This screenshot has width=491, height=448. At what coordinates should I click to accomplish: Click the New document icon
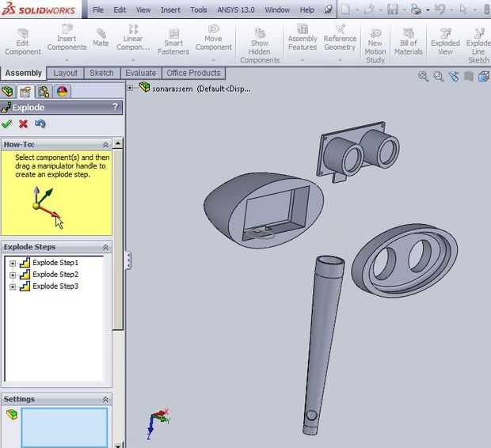345,9
